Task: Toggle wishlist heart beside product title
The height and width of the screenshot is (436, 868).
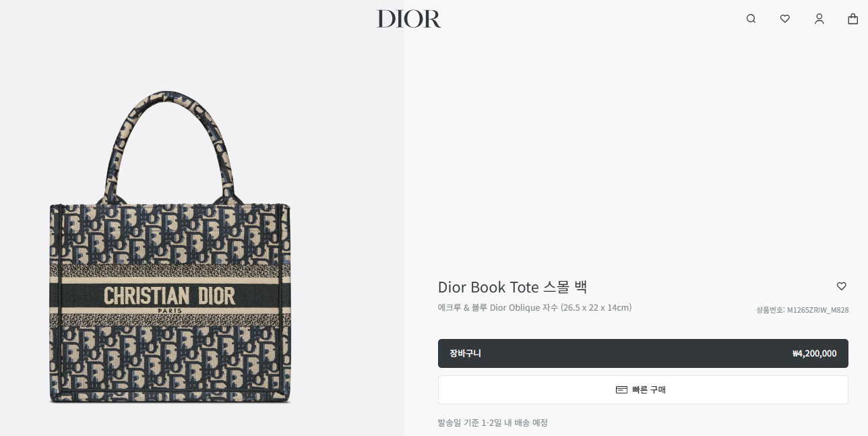Action: pos(841,286)
